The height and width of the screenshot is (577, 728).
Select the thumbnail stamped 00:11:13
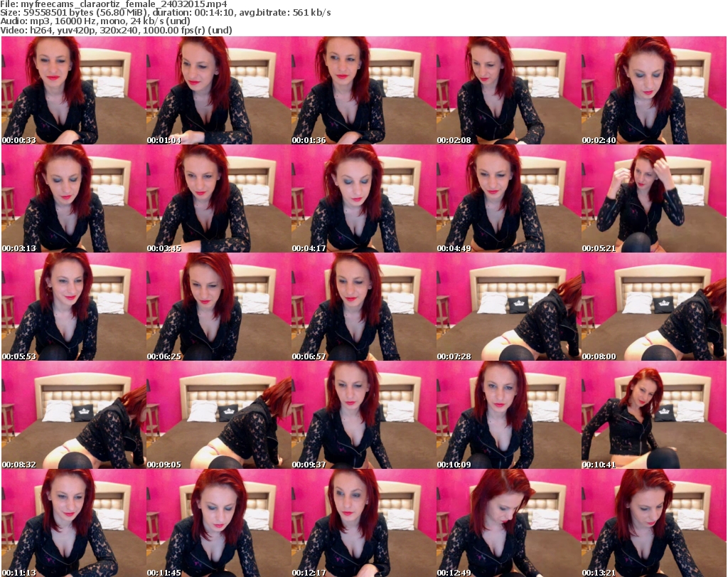point(74,523)
